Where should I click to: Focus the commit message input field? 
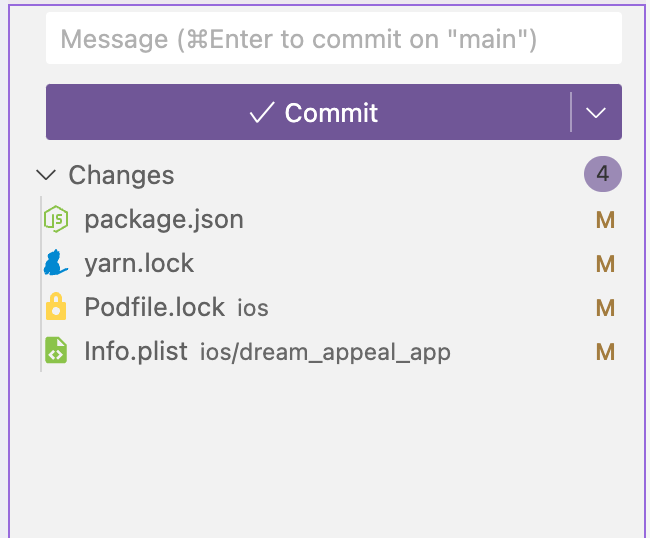[x=334, y=40]
